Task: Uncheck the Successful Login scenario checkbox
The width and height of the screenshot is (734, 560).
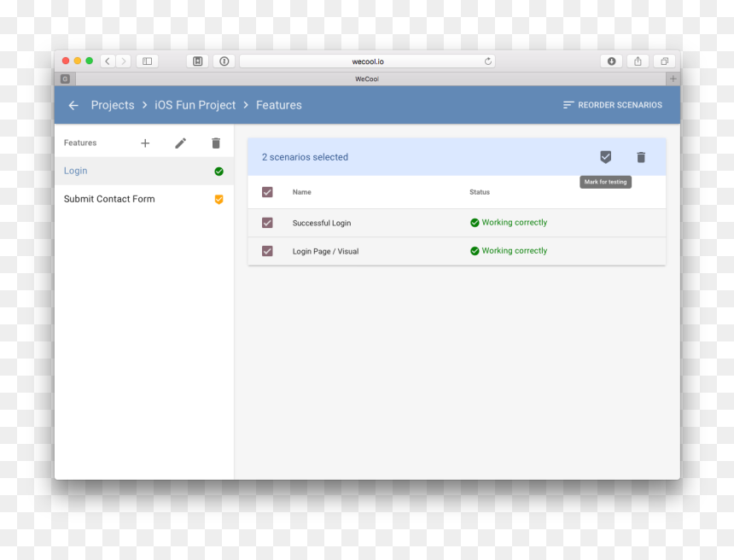Action: click(267, 223)
